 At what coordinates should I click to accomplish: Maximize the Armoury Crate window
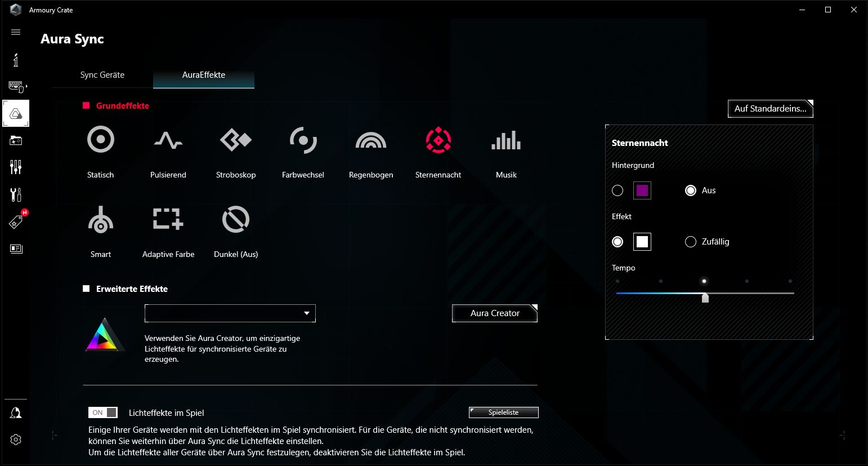(828, 10)
